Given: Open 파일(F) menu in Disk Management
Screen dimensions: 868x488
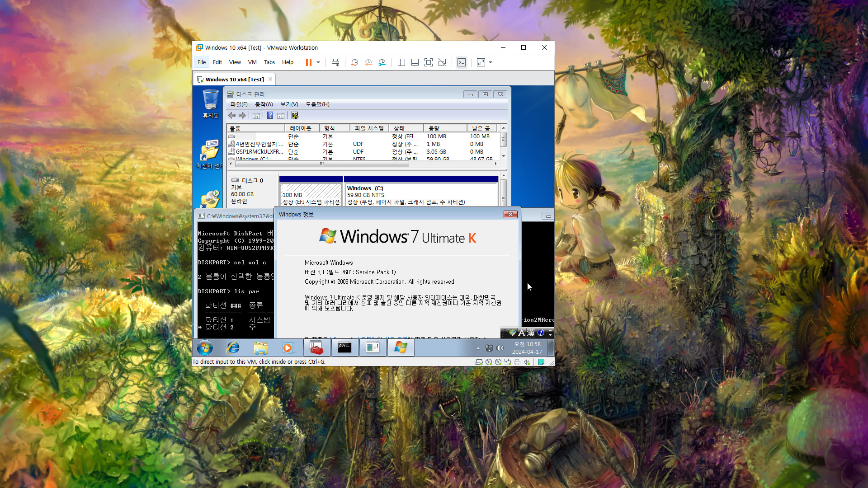Looking at the screenshot, I should pos(239,104).
